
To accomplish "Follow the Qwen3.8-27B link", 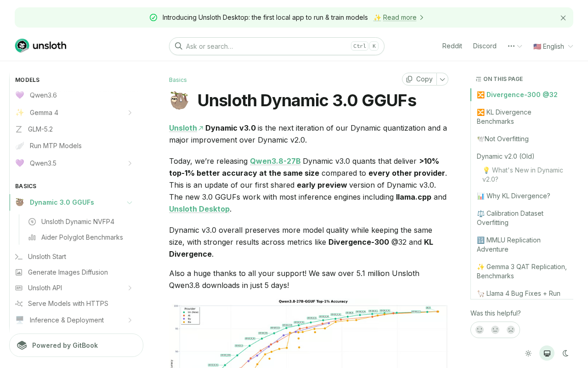I will (x=275, y=161).
